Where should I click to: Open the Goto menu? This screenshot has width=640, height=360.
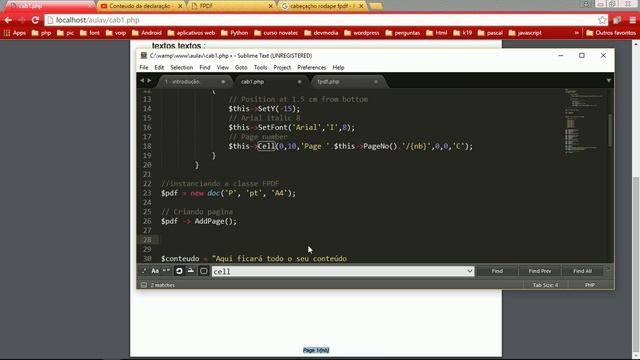(241, 67)
